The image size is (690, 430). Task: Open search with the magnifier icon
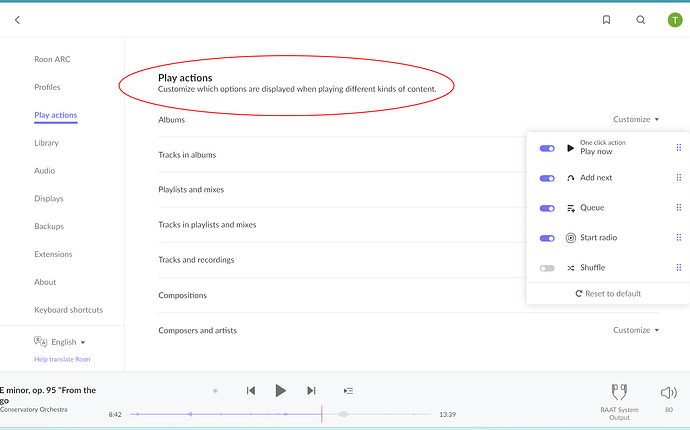641,20
